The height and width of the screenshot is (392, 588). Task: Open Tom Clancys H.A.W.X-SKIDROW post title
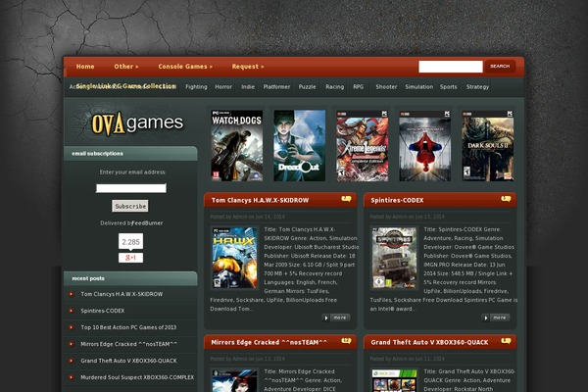pos(260,200)
